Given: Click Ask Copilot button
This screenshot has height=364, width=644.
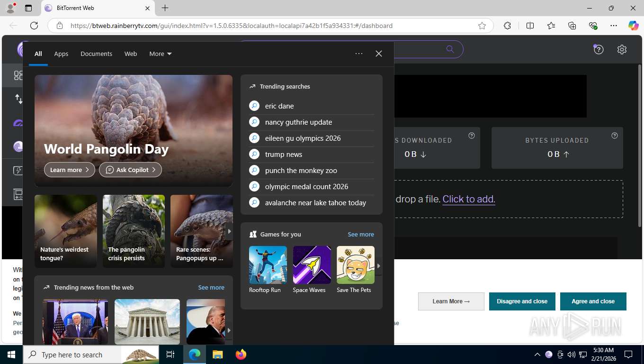Looking at the screenshot, I should tap(130, 170).
